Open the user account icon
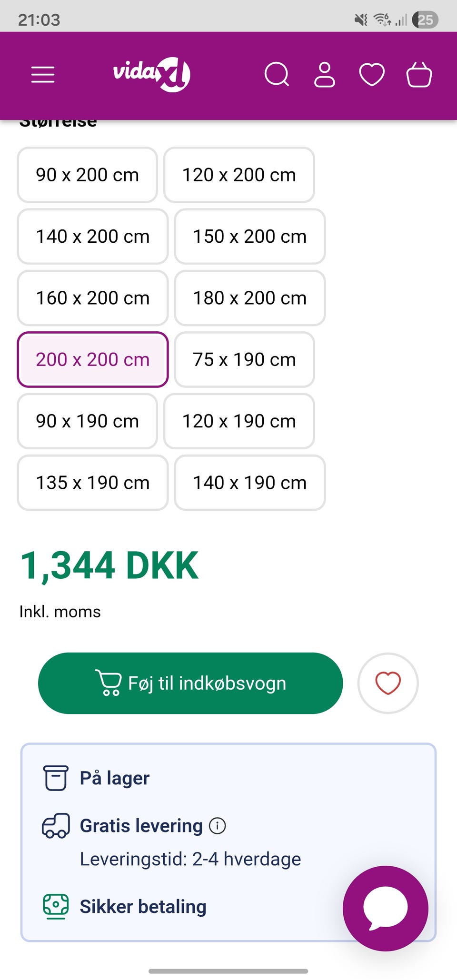This screenshot has width=457, height=980. point(325,75)
